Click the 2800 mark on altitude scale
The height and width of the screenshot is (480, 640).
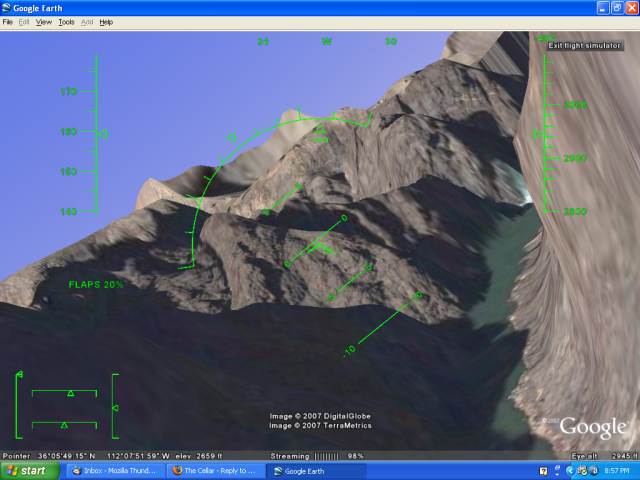point(575,211)
